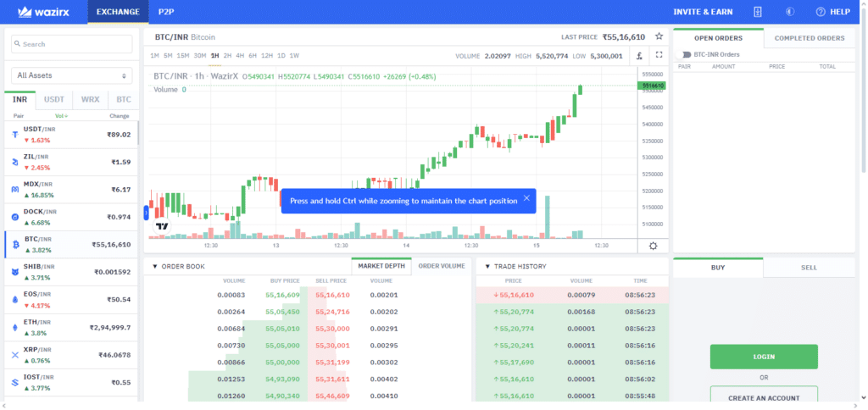
Task: Select the MDX/INR pair icon
Action: 15,190
